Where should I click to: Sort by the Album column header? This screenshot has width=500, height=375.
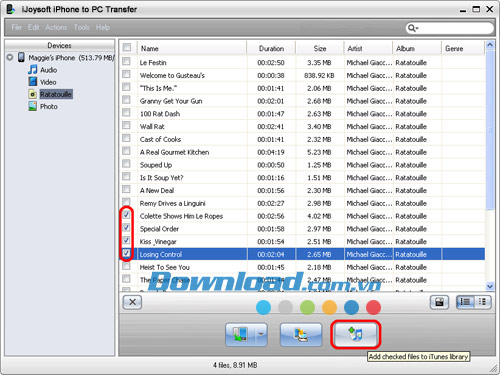coord(417,48)
